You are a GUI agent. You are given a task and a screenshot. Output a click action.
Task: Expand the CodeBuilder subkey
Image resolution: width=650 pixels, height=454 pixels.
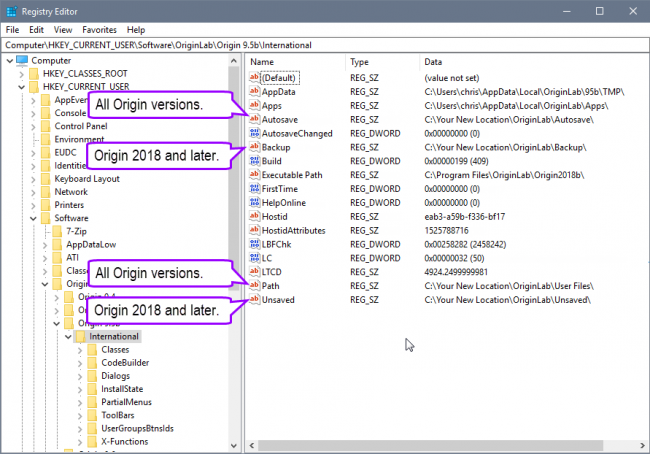[81, 363]
